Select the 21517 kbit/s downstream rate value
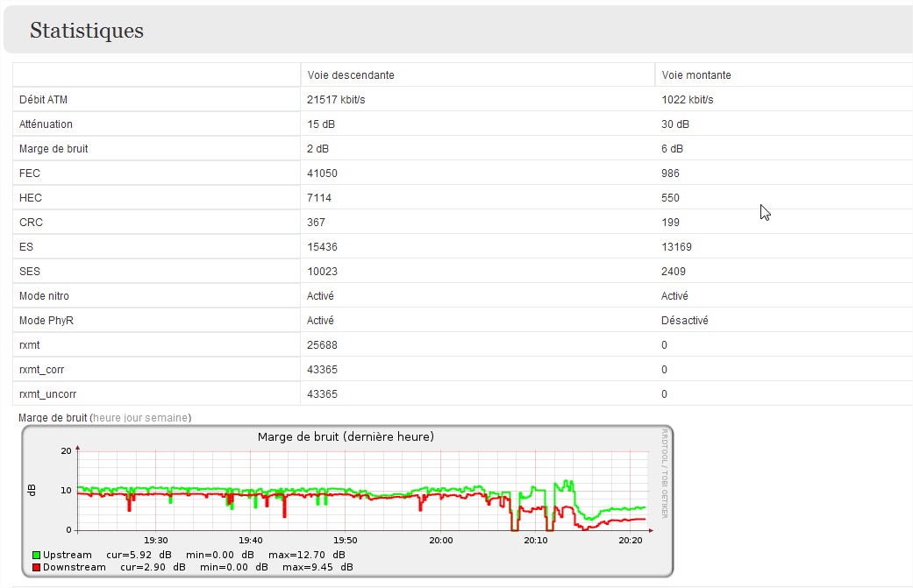 337,99
